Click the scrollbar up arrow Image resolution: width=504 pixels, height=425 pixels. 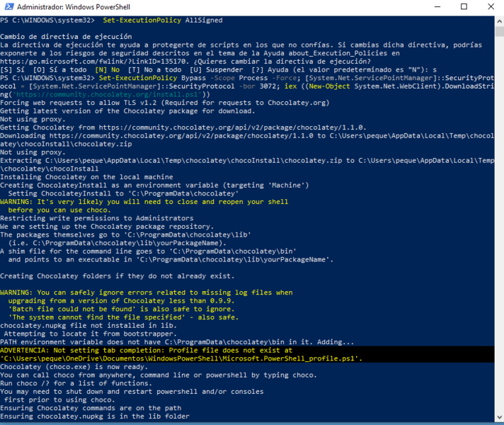[499, 21]
